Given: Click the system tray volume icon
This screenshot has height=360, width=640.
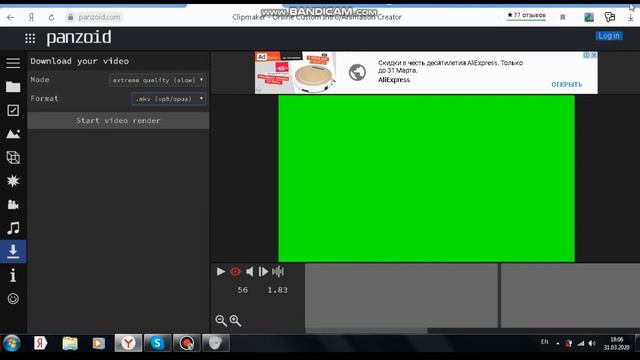Looking at the screenshot, I should tap(592, 343).
